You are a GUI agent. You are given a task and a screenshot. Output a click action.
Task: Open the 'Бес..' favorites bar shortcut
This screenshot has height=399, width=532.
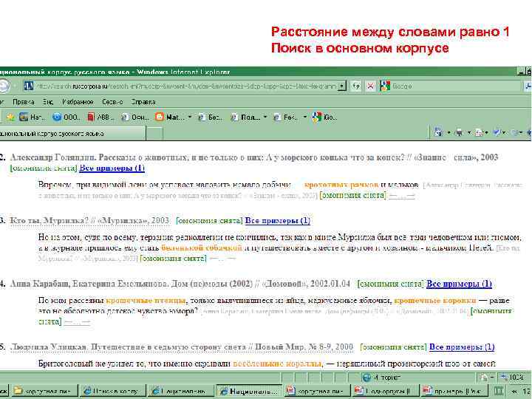pos(211,117)
